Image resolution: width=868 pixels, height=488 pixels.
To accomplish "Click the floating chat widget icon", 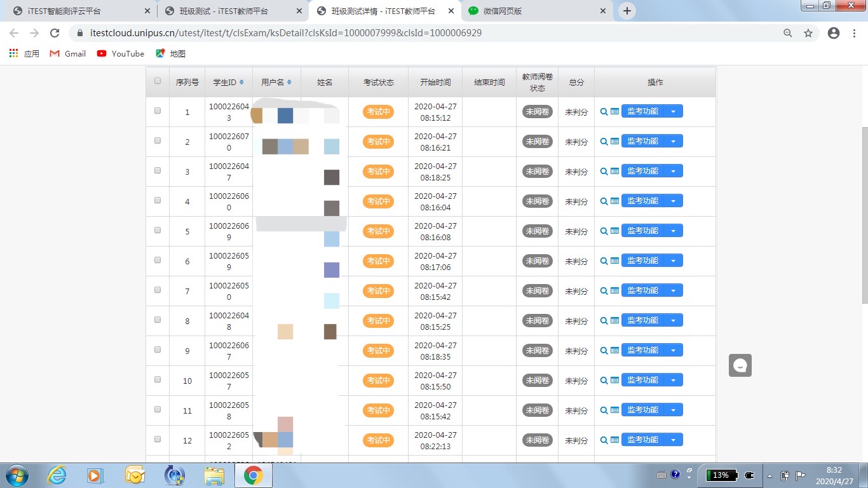I will click(740, 365).
